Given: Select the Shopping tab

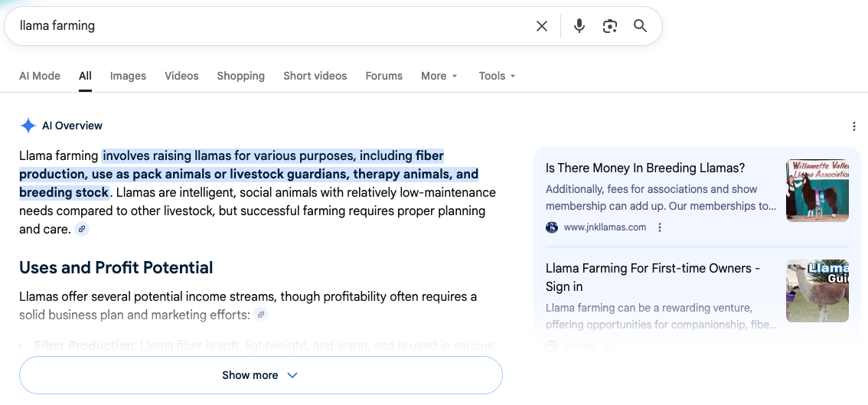Looking at the screenshot, I should [240, 76].
